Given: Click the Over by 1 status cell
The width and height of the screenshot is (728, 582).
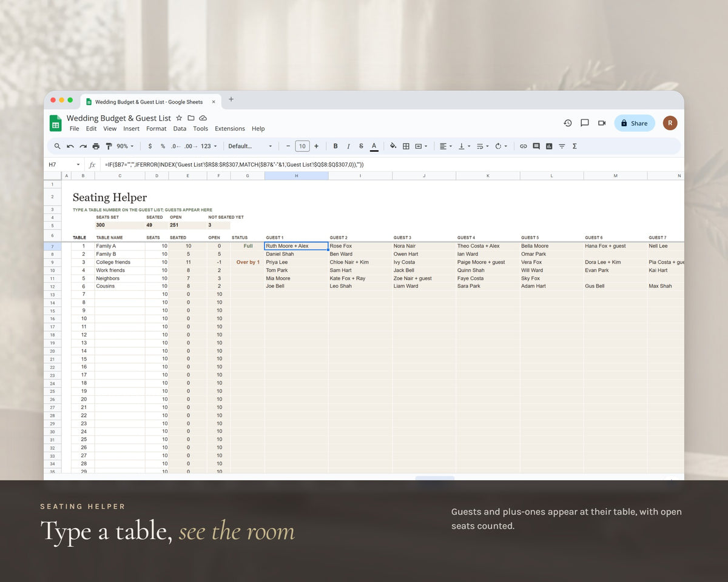Looking at the screenshot, I should click(248, 262).
